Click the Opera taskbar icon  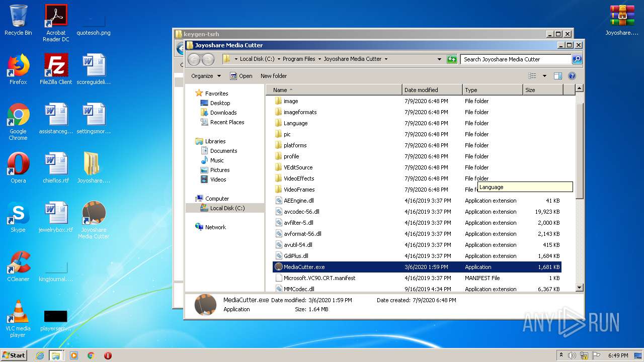tap(108, 355)
